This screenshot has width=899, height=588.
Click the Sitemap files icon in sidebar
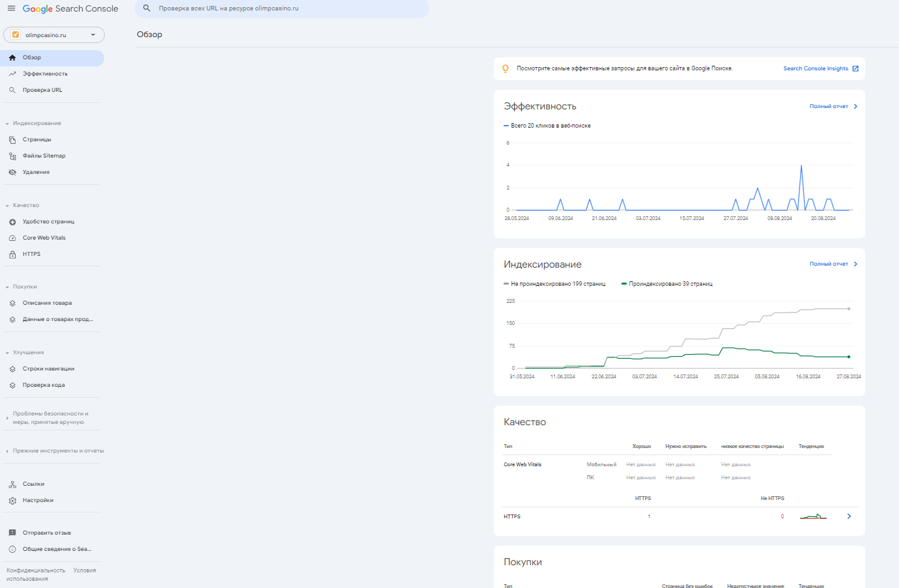tap(12, 156)
